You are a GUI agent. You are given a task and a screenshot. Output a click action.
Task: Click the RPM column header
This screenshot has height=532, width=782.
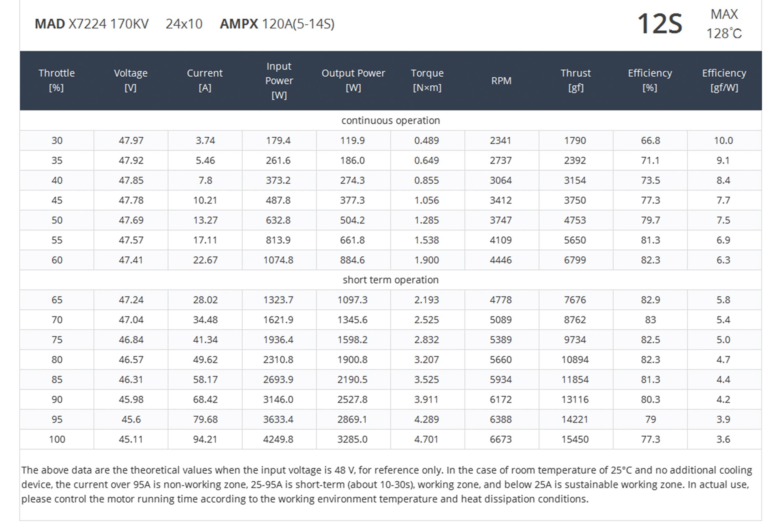click(501, 81)
